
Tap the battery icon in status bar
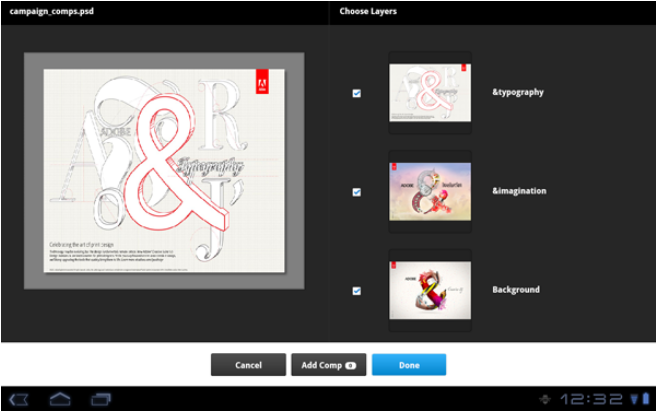click(646, 399)
